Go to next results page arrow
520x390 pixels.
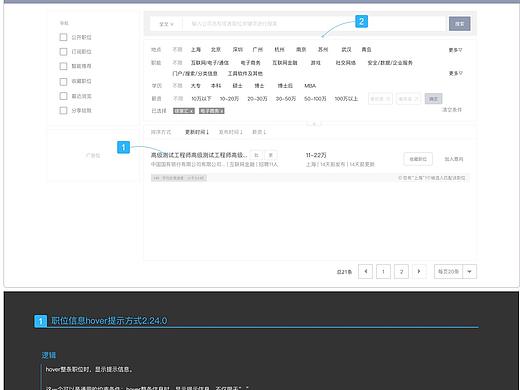click(x=419, y=271)
